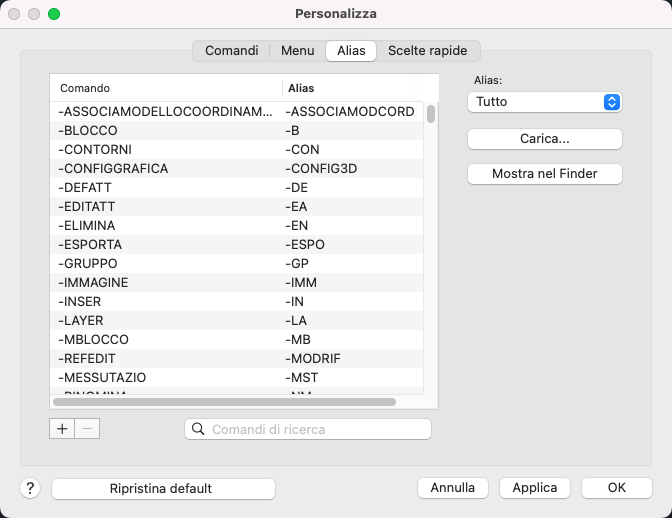Click the help question mark icon
This screenshot has height=518, width=672.
coord(30,488)
